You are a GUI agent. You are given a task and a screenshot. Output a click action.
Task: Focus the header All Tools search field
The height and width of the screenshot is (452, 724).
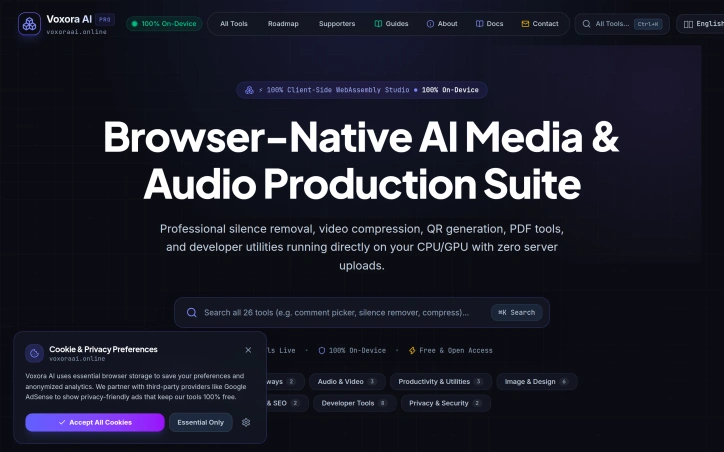621,24
